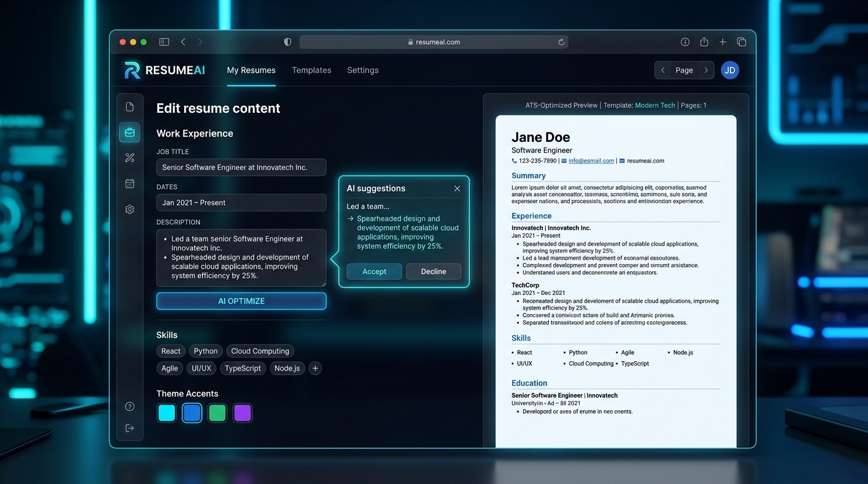Show the tab overview icon
868x484 pixels.
click(741, 42)
